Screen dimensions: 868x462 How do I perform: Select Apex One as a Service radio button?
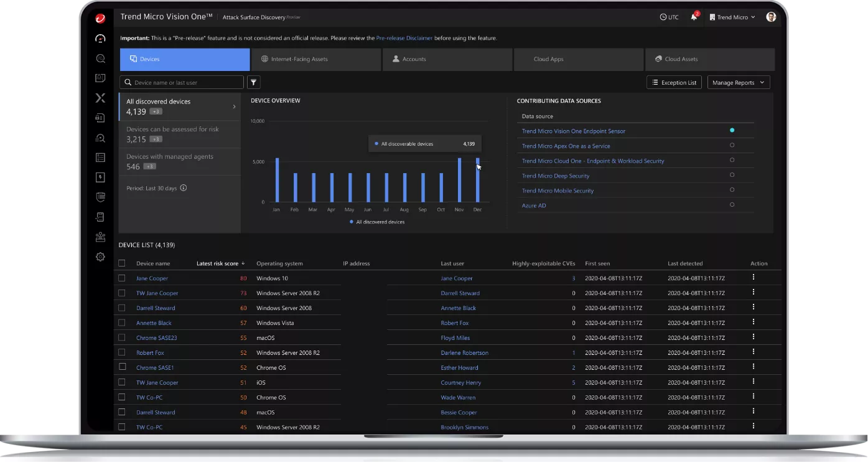(732, 145)
